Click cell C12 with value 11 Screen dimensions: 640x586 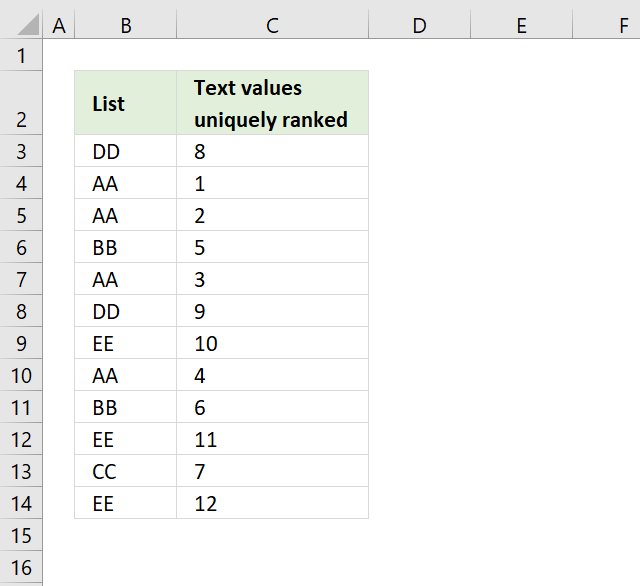[273, 439]
